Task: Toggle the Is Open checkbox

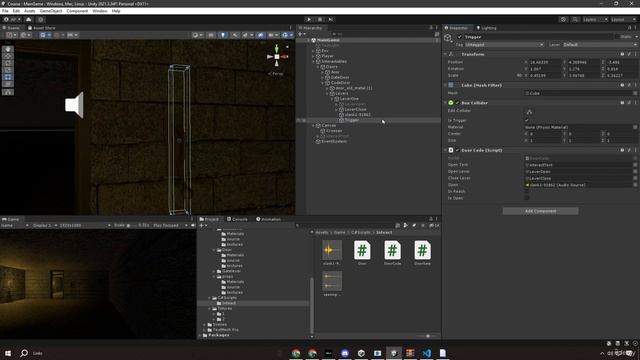Action: tap(527, 198)
